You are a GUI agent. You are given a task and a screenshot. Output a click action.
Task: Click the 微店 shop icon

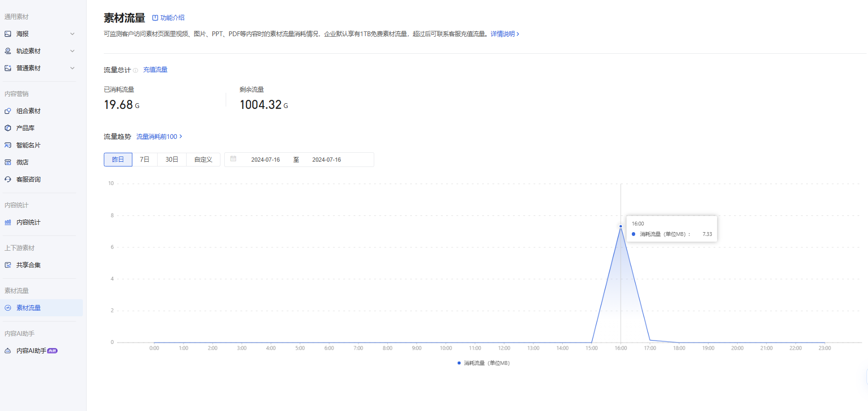pos(8,162)
